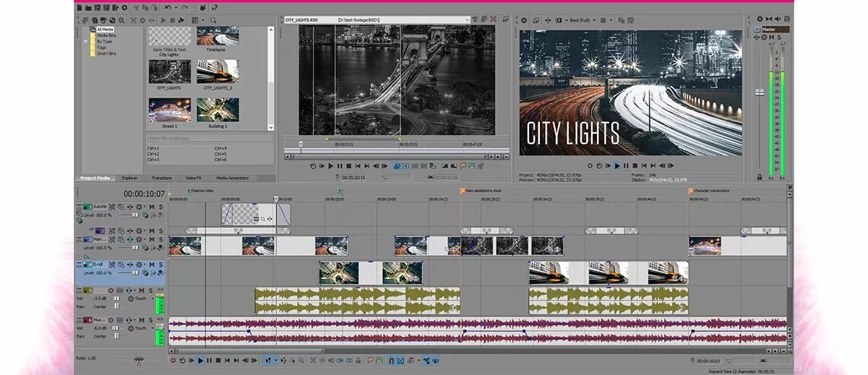Switch to the Video FX tab
This screenshot has width=868, height=375.
click(193, 178)
